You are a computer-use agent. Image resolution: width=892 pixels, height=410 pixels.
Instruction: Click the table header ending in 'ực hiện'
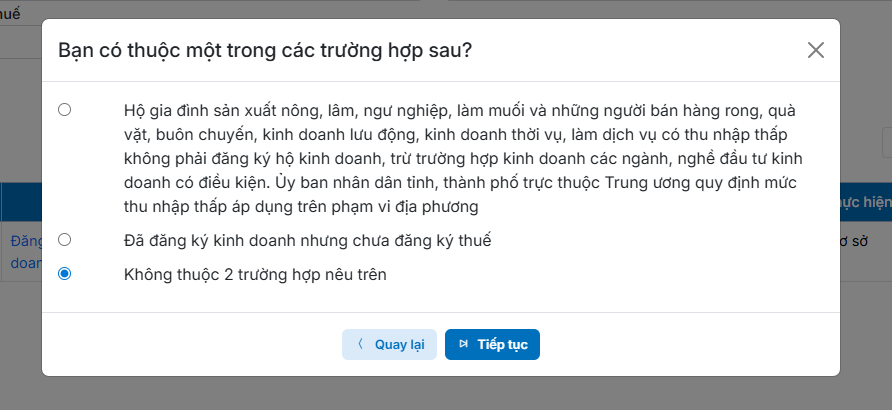pos(865,202)
